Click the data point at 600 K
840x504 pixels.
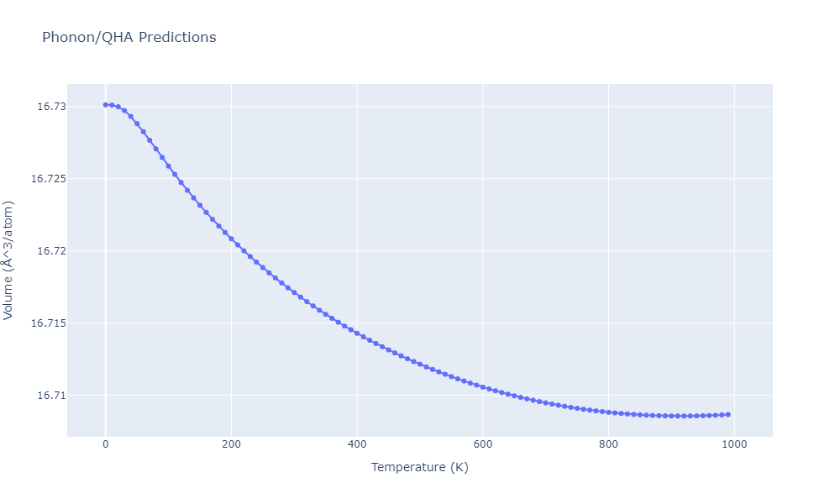coord(482,386)
